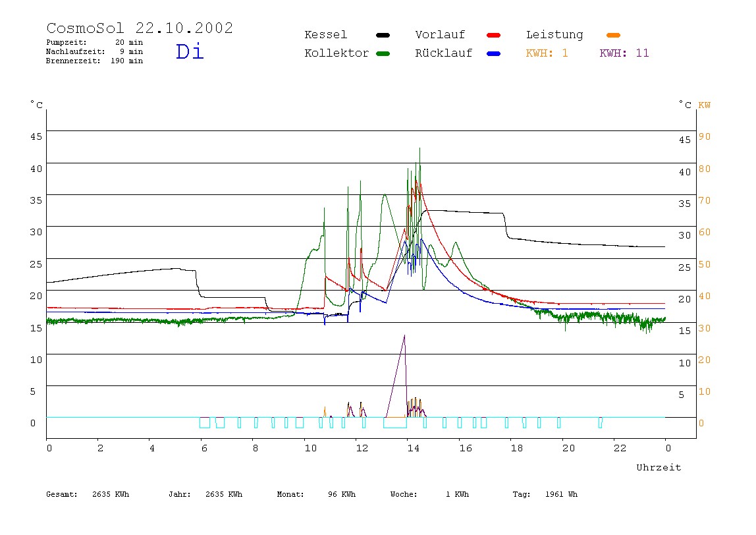The image size is (756, 535).
Task: Click the blue weekday label 'Di'
Action: [190, 51]
